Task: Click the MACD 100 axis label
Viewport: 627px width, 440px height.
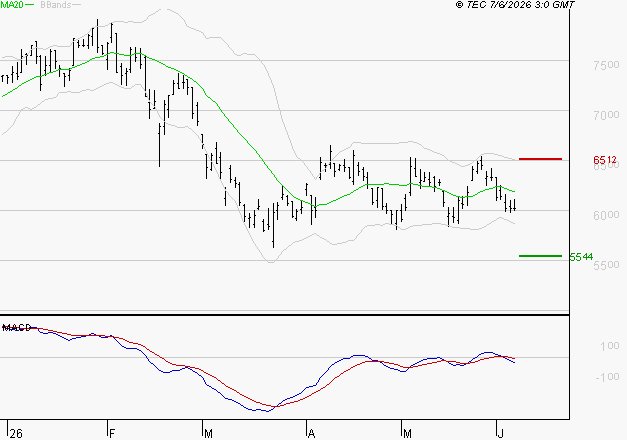Action: click(x=610, y=346)
